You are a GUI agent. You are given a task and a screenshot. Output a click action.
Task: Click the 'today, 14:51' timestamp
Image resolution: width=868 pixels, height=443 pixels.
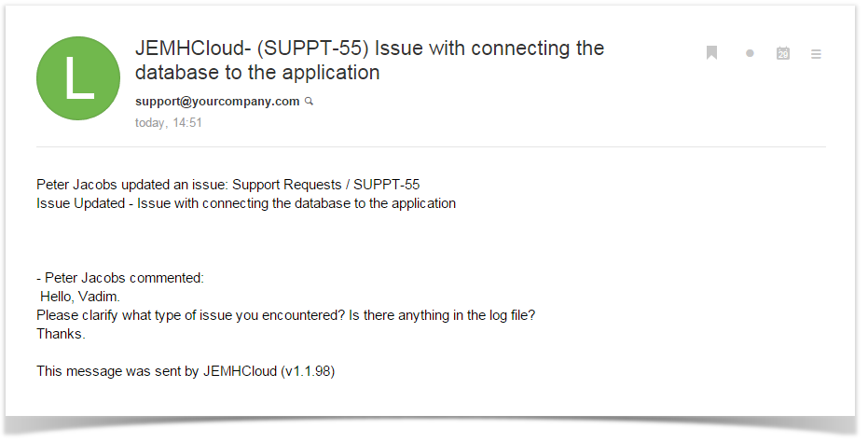[x=168, y=123]
